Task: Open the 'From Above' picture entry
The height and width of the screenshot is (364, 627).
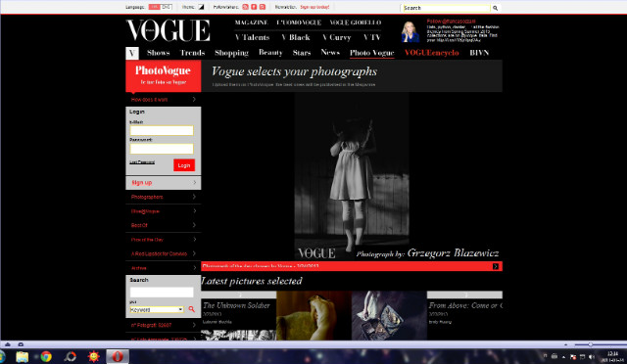Action: (465, 305)
